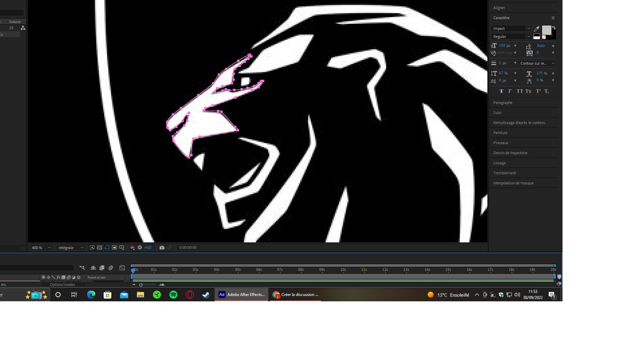Set text color to black and white
Image resolution: width=644 pixels, height=362 pixels.
pos(537,37)
